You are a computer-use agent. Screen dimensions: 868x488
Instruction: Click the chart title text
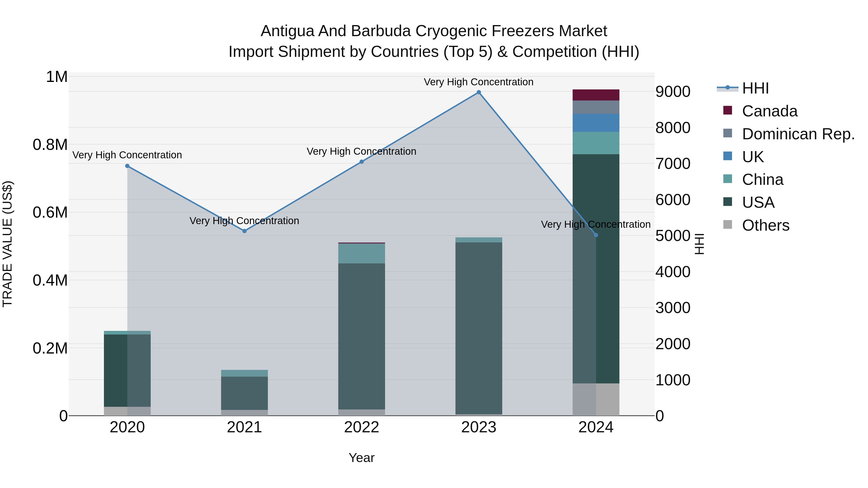click(434, 41)
